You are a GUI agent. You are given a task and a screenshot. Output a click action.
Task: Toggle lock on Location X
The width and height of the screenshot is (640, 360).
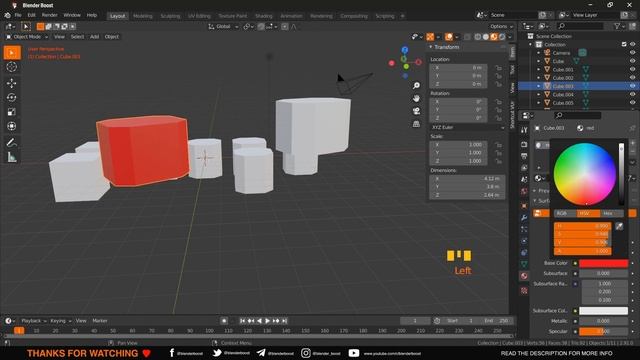pos(498,68)
